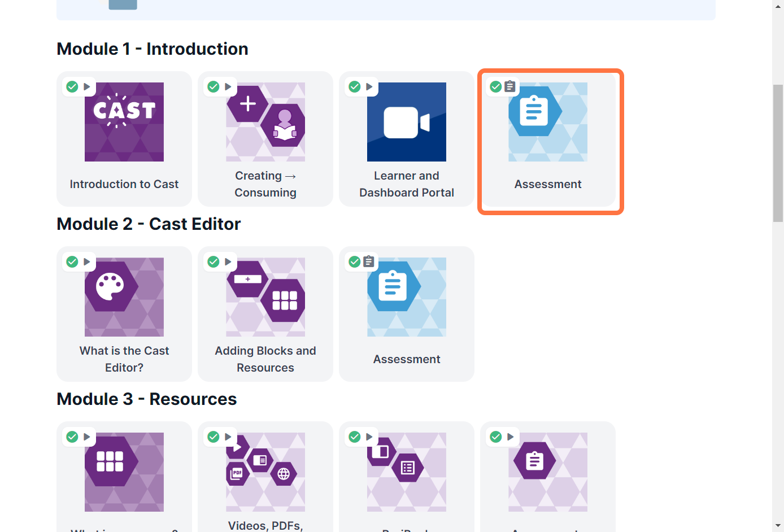Viewport: 784px width, 532px height.
Task: Open the third Module 3 card thumbnail
Action: click(407, 472)
